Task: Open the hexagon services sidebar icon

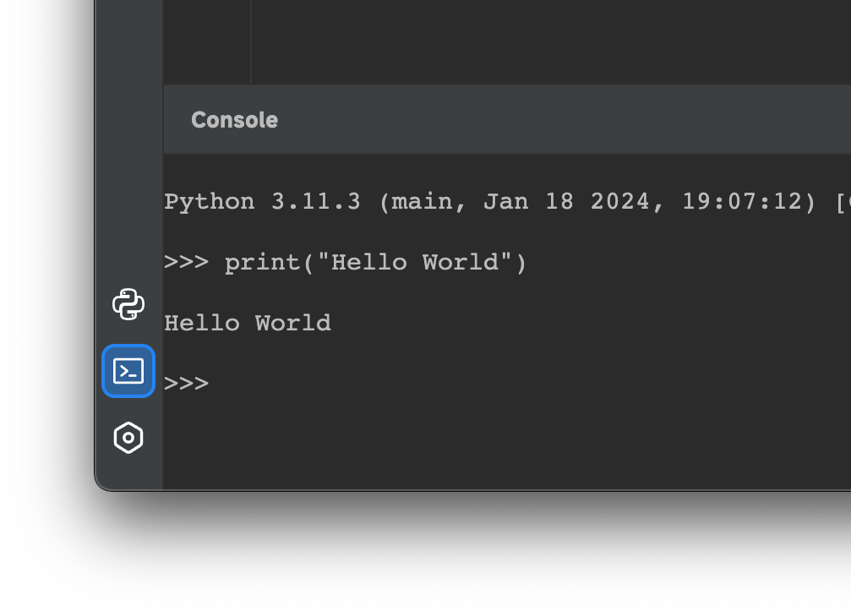Action: [x=128, y=438]
